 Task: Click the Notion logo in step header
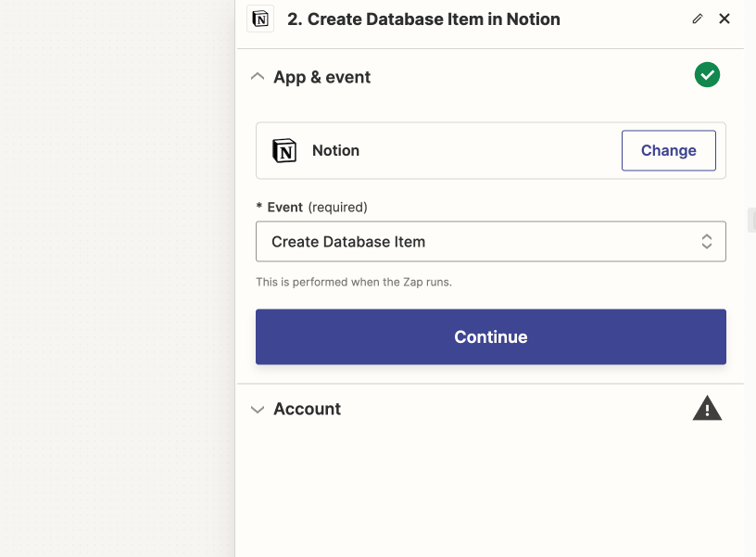tap(260, 19)
